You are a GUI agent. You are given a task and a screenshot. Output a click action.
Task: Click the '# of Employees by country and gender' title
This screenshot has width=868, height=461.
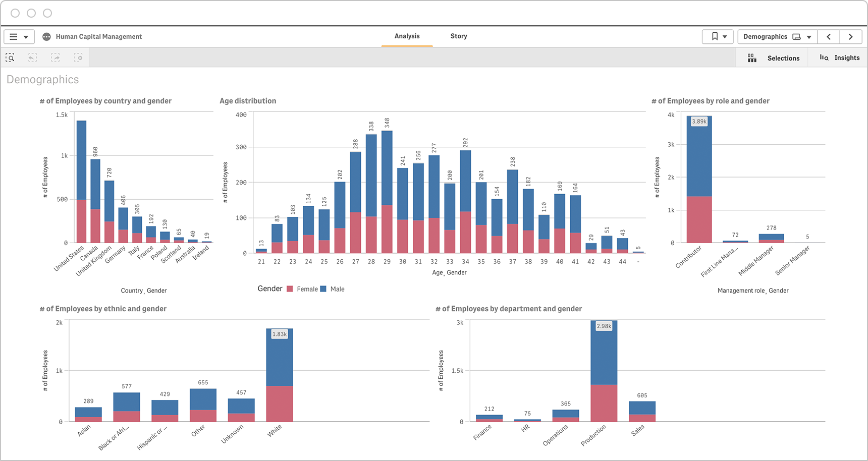105,101
